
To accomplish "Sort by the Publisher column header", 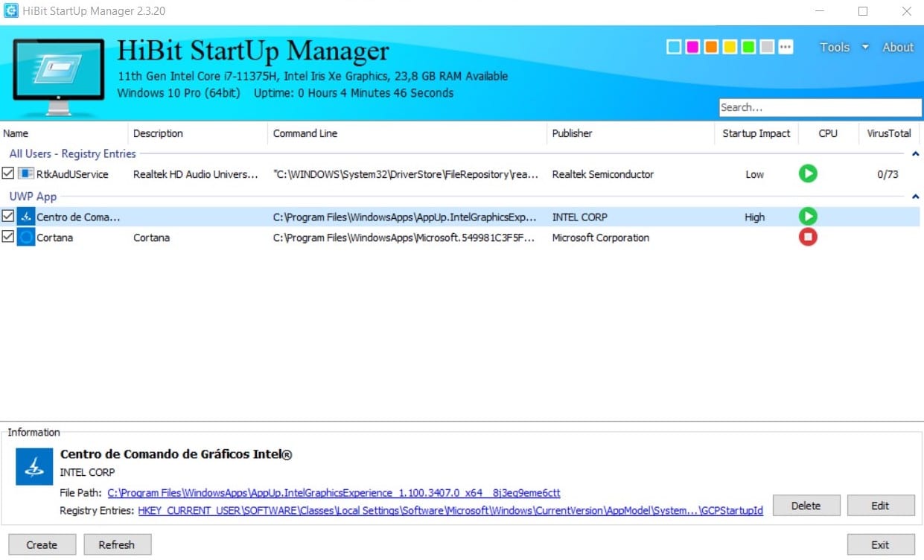I will point(630,133).
